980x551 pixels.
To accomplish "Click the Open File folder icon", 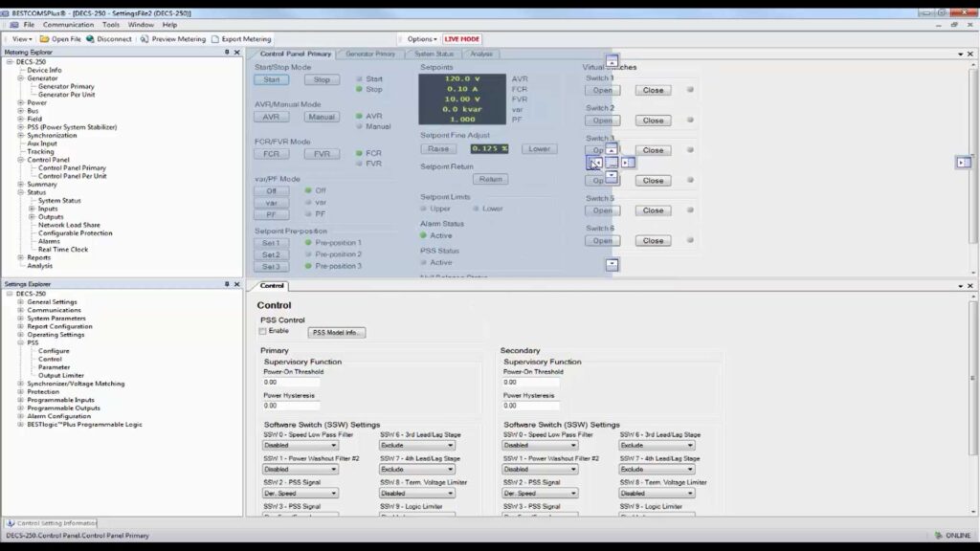I will click(44, 39).
